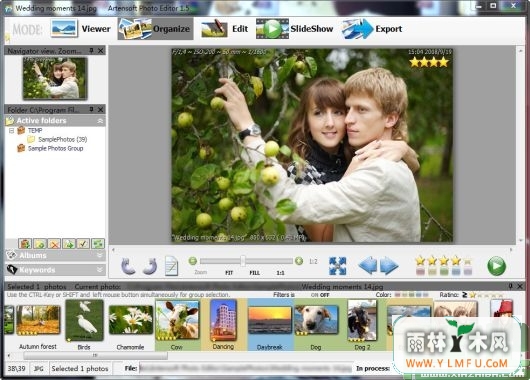Click the document page icon beside rotate arrows

[x=171, y=266]
